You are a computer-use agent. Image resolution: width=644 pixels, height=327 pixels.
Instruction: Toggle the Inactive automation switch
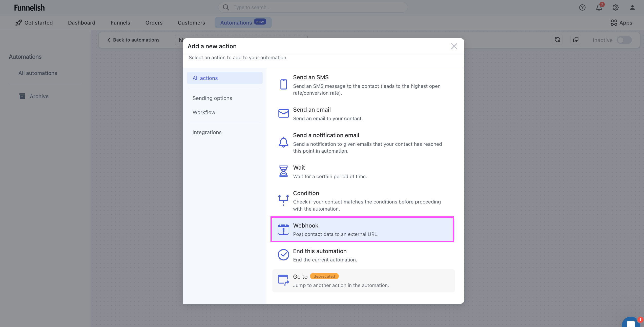[624, 40]
